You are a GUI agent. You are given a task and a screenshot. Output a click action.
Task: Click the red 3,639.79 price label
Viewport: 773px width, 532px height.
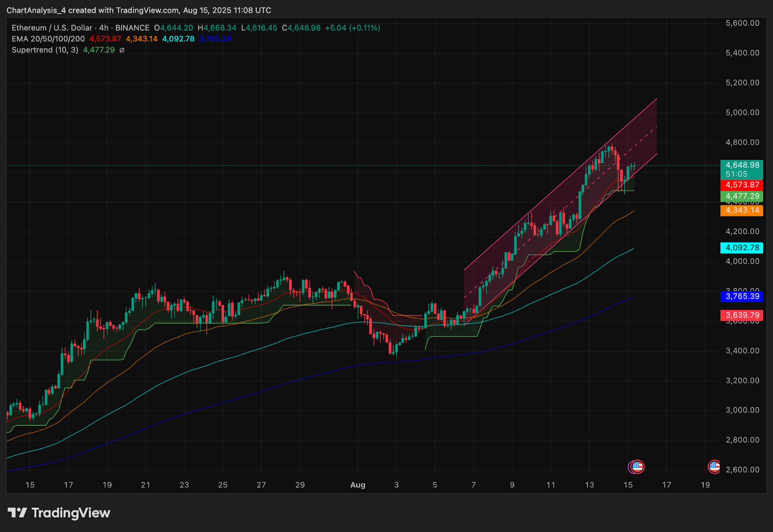742,315
